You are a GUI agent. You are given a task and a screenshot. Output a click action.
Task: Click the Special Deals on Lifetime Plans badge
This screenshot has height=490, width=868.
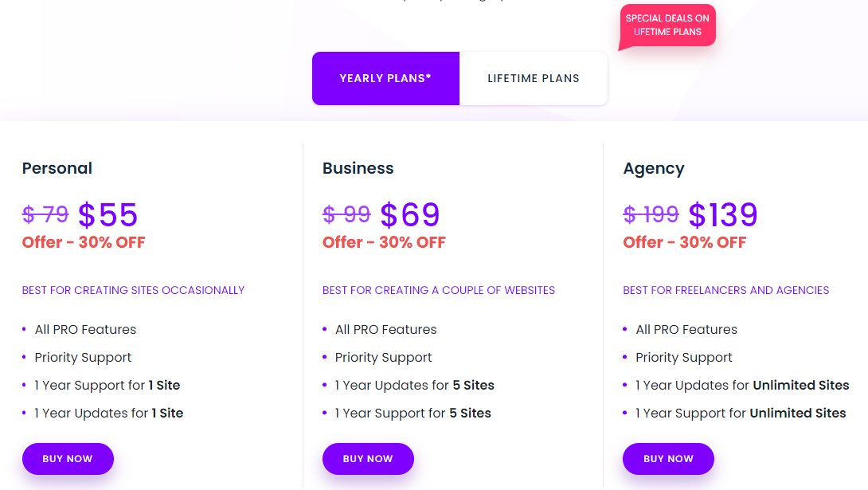(667, 25)
